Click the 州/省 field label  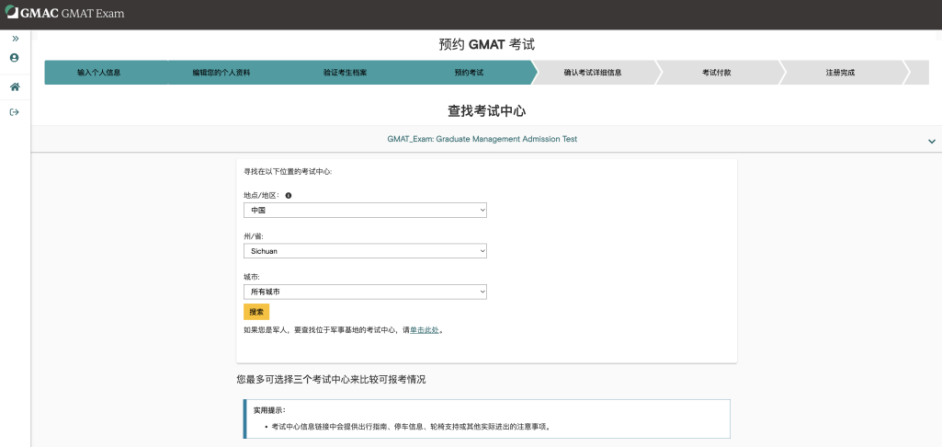coord(254,236)
